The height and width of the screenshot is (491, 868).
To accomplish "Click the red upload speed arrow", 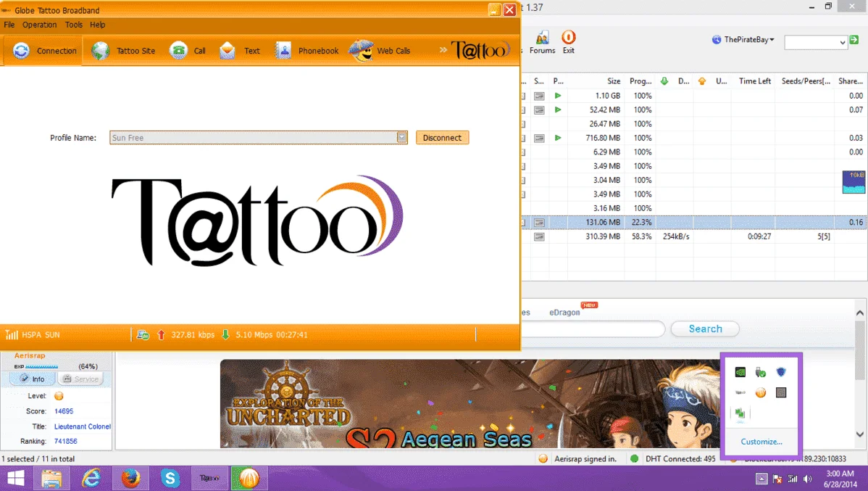I will (x=161, y=335).
